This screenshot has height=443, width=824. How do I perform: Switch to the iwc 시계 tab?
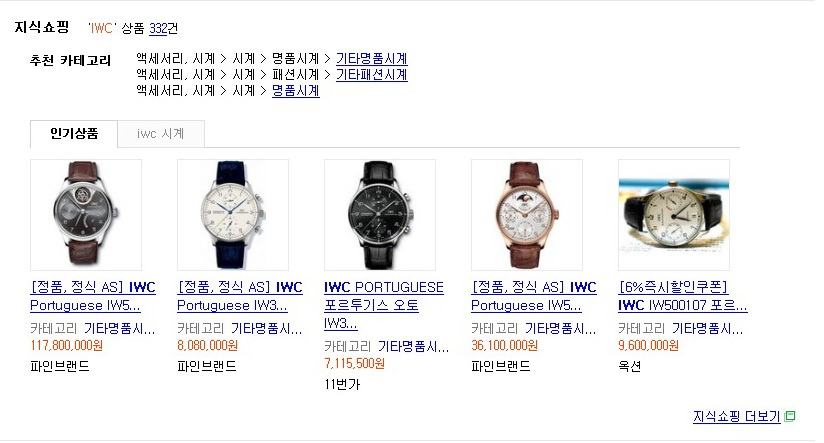point(161,134)
